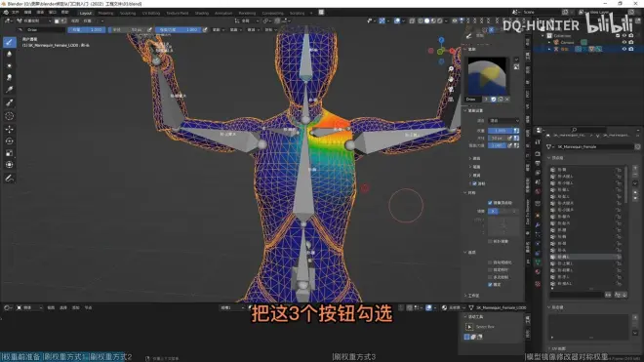Switch to the Sculpting workspace tab
This screenshot has height=362, width=644.
[x=127, y=13]
